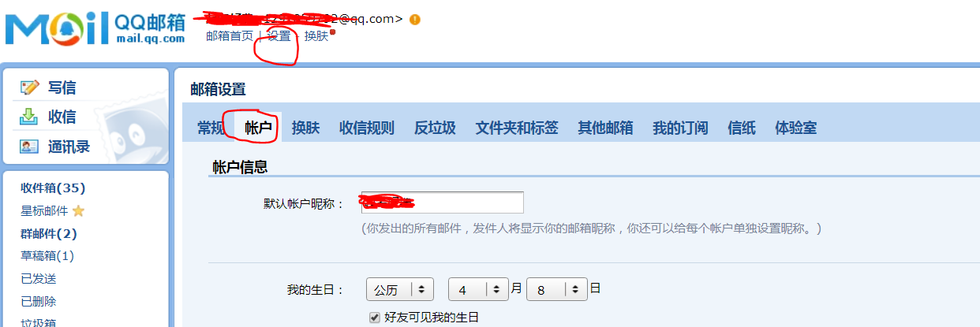Switch to the 帐户 settings tab

click(258, 128)
